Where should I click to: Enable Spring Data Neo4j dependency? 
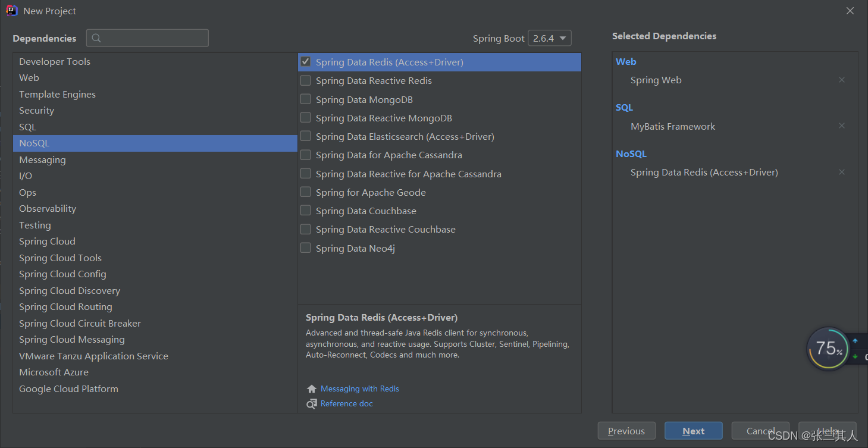[305, 248]
